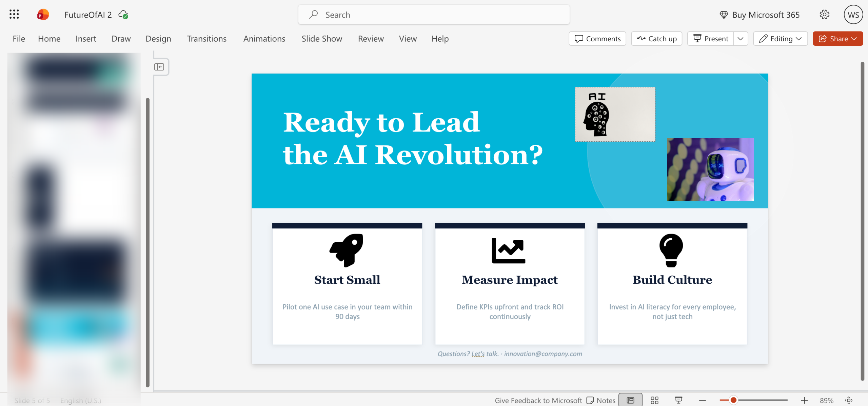Image resolution: width=868 pixels, height=406 pixels.
Task: Click the Search input box
Action: tap(434, 15)
